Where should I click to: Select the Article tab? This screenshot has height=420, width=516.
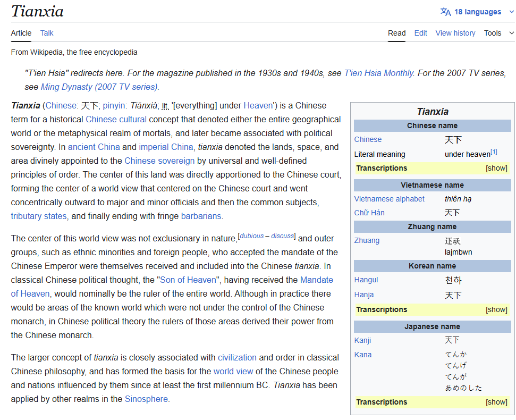[21, 33]
